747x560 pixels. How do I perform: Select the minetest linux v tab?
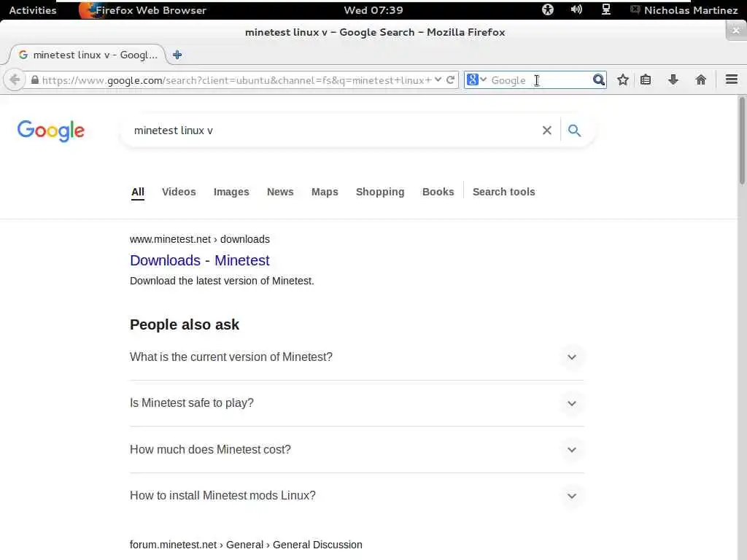click(88, 55)
